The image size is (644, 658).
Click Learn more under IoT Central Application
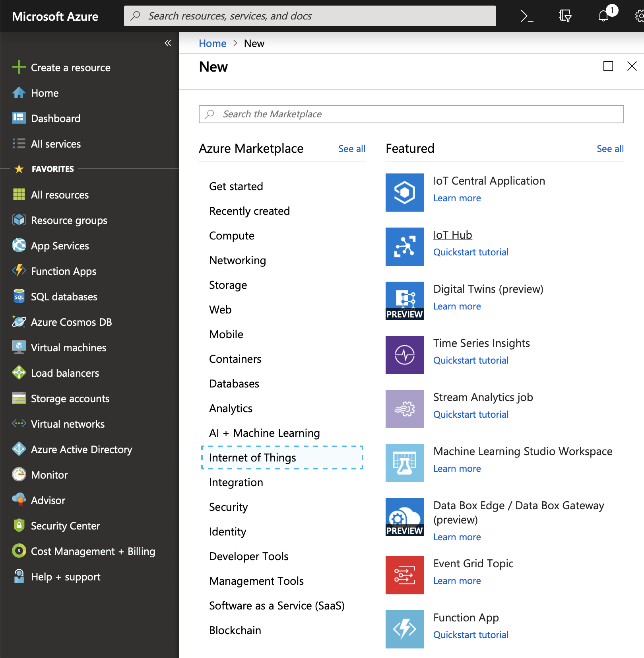click(x=457, y=198)
